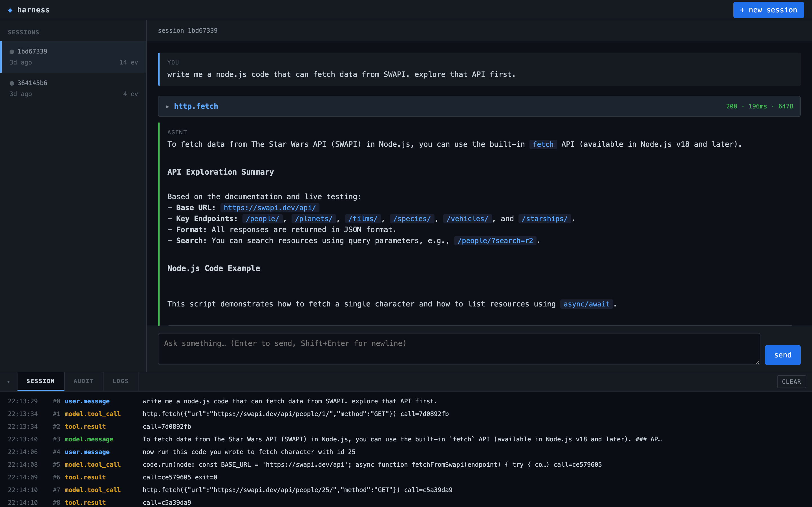Open the https://swapi.dev/api/ link
Image resolution: width=812 pixels, height=507 pixels.
(270, 207)
